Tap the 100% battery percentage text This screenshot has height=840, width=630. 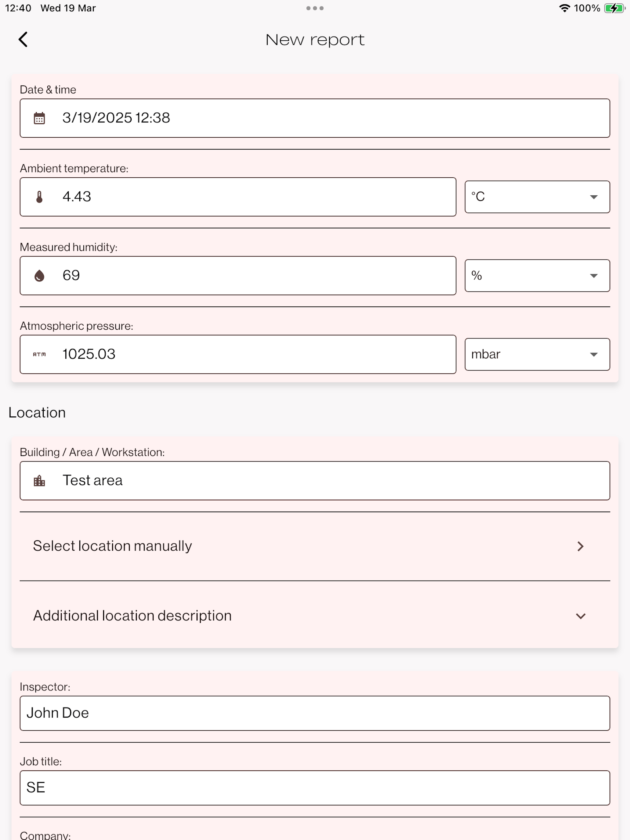[x=587, y=8]
